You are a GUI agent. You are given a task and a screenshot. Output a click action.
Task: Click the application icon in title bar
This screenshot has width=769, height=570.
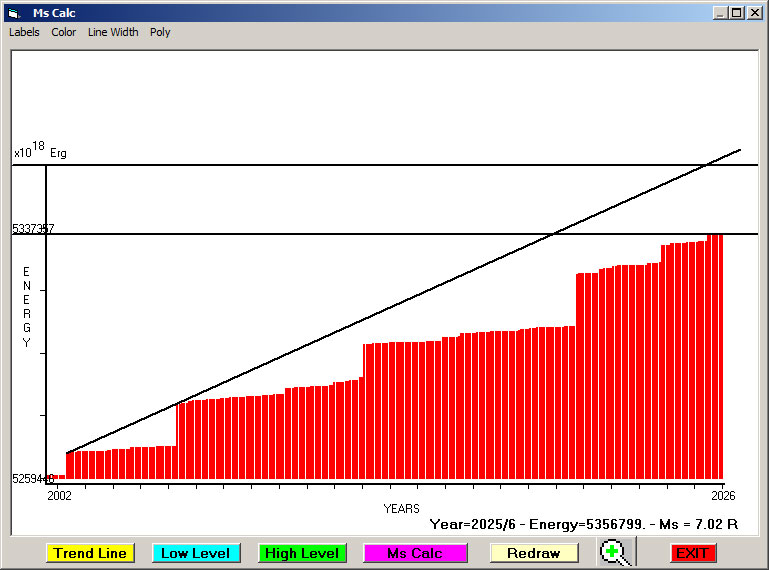tap(13, 13)
